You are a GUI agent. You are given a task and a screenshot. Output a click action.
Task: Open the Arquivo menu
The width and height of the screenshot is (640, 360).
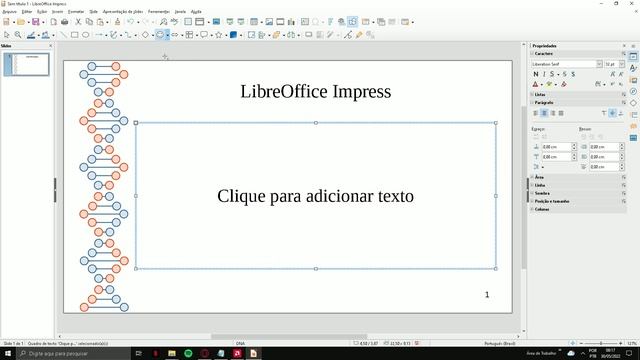9,12
